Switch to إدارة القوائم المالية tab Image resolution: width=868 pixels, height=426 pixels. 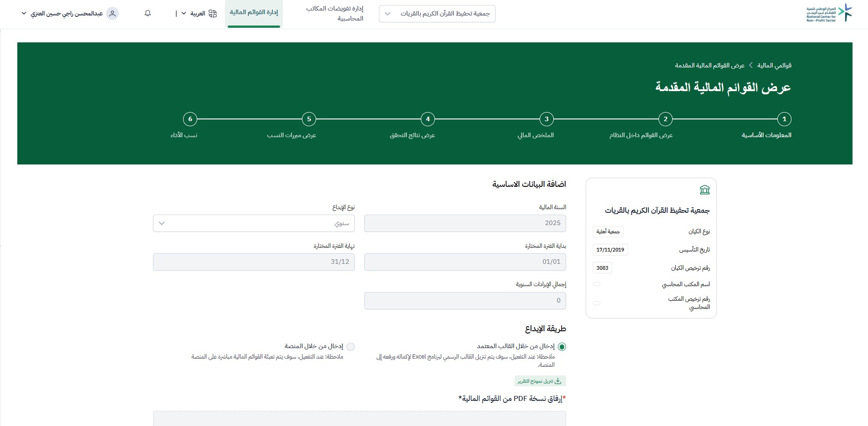pyautogui.click(x=254, y=13)
